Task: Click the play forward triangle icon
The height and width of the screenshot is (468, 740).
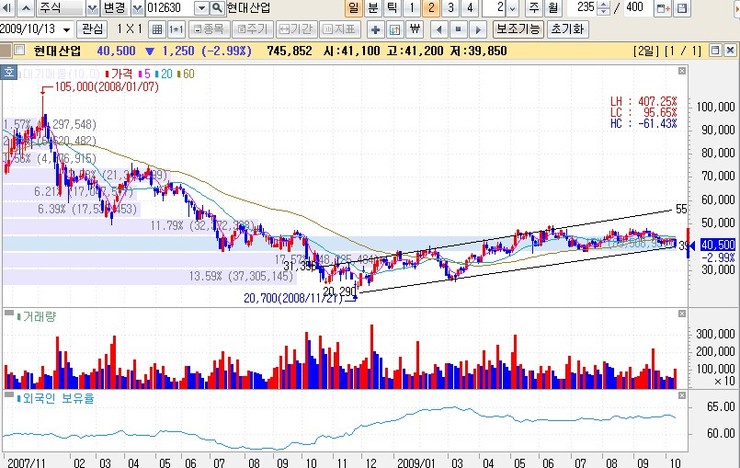Action: coord(478,30)
